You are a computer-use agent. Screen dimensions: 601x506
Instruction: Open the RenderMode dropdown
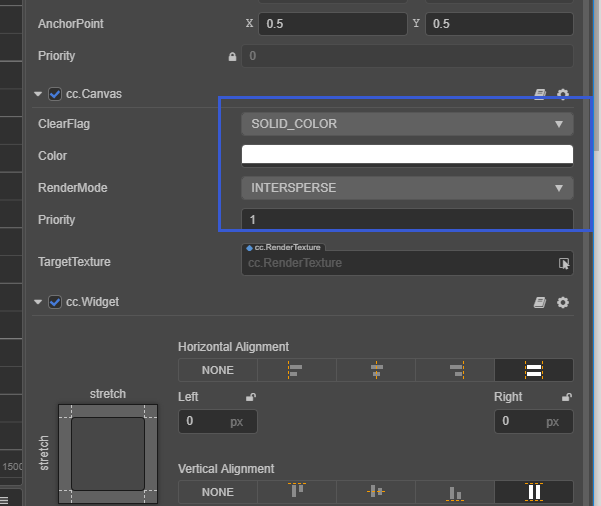(x=407, y=188)
